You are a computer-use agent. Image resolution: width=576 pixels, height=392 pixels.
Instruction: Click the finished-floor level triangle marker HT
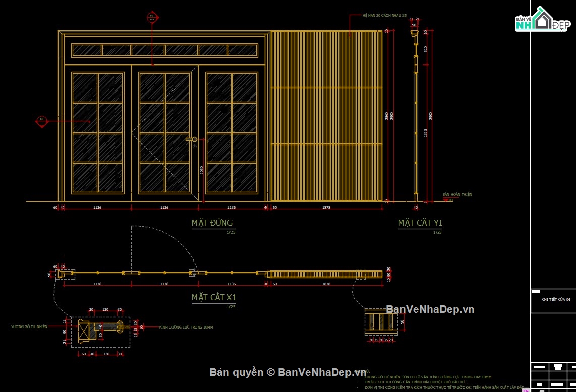pos(446,200)
